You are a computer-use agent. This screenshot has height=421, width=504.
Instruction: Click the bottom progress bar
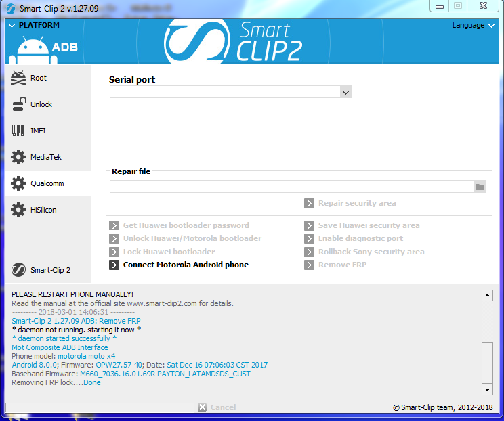coord(100,407)
